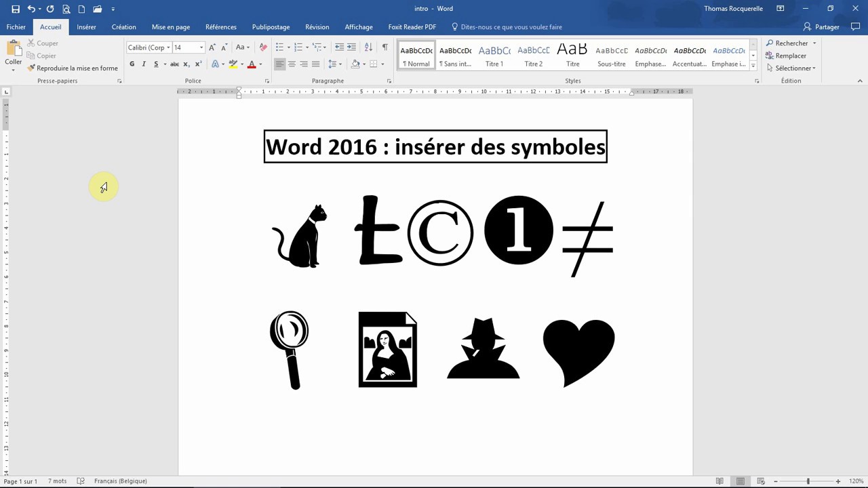Select the black cat symbol in the document

pos(300,235)
